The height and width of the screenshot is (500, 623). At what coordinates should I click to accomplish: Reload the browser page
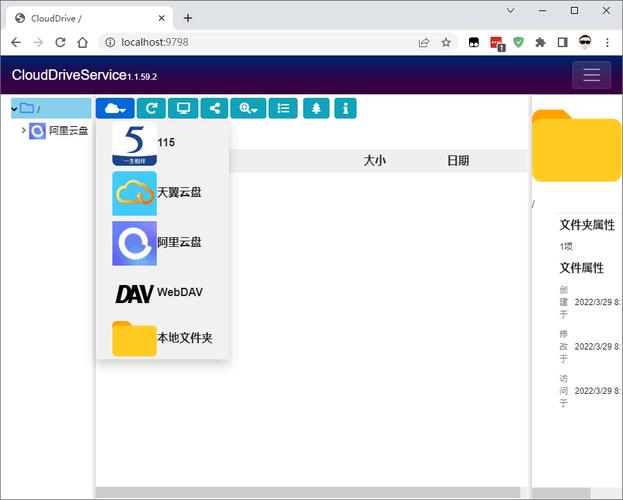(x=60, y=42)
